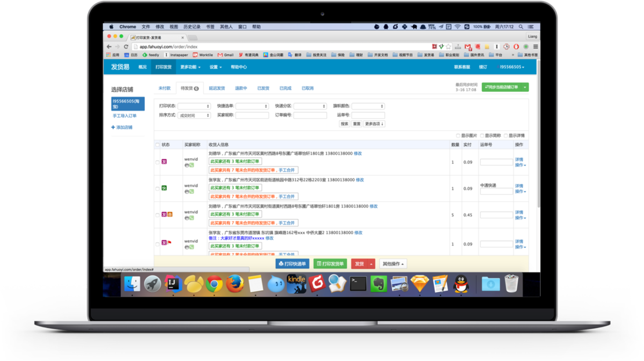Launch Evernote from the Dock
Screen dimensions: 644x361
(x=378, y=283)
